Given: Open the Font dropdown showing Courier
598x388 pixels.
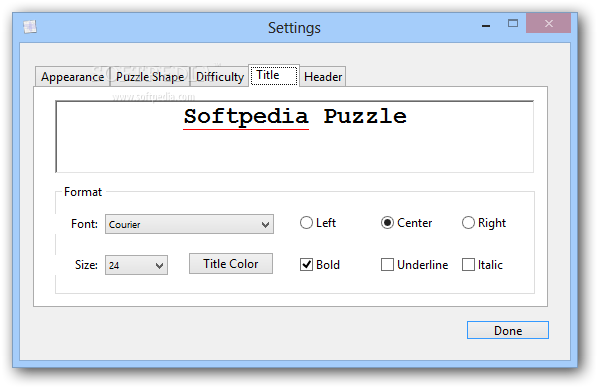Looking at the screenshot, I should 189,224.
